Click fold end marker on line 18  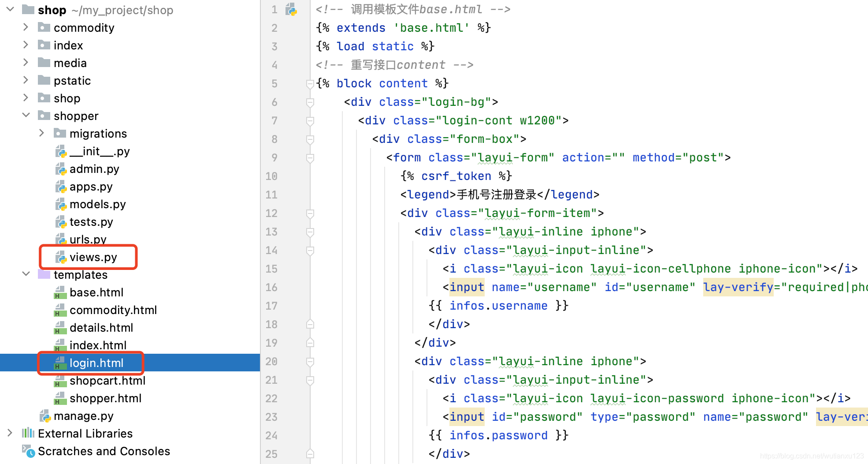[x=310, y=324]
